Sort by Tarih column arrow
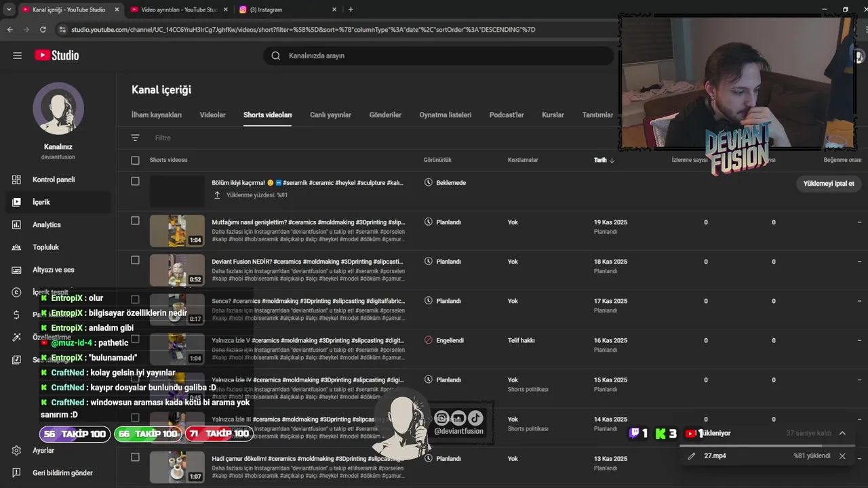The image size is (868, 488). pos(612,161)
